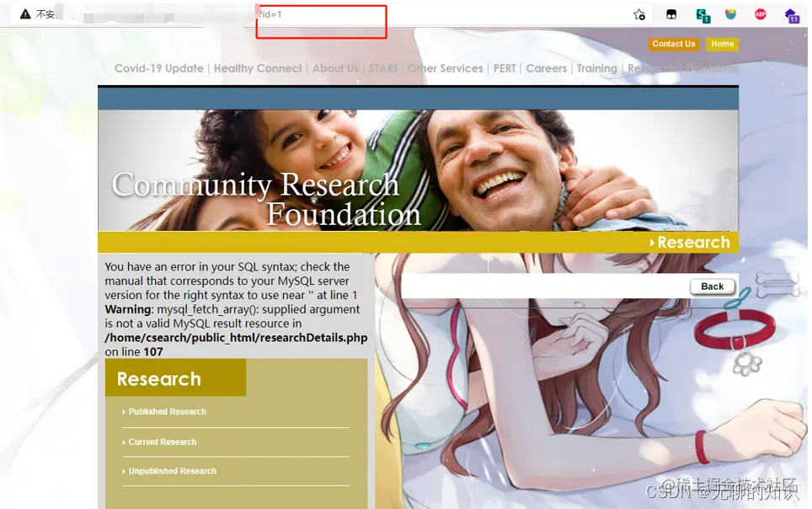Open Training in the navigation bar
Viewport: 812px width, 509px height.
(x=596, y=68)
